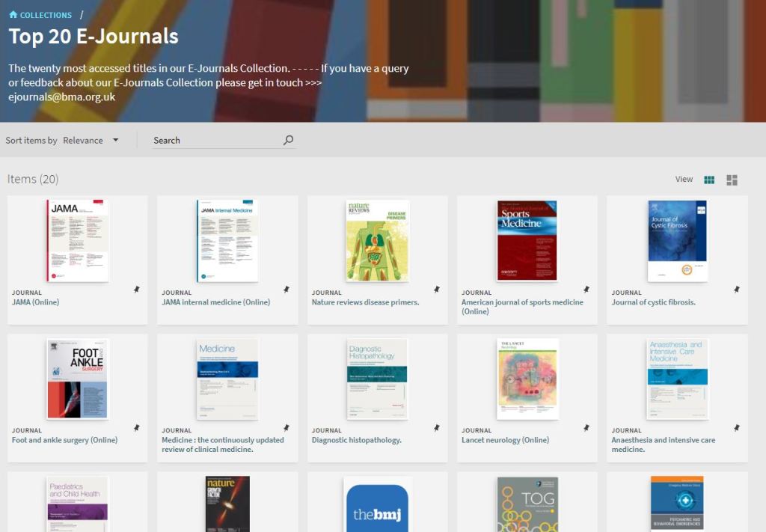The height and width of the screenshot is (532, 766).
Task: Click the home icon beside Collections
Action: tap(13, 15)
